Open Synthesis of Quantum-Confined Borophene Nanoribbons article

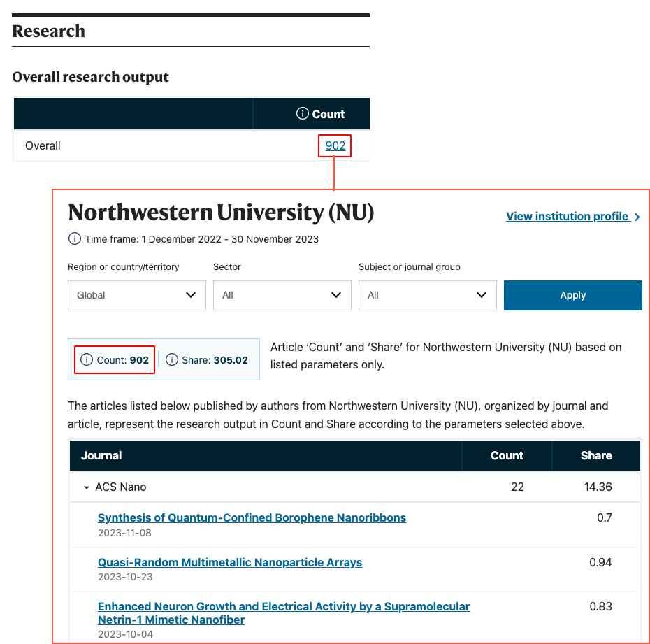252,517
